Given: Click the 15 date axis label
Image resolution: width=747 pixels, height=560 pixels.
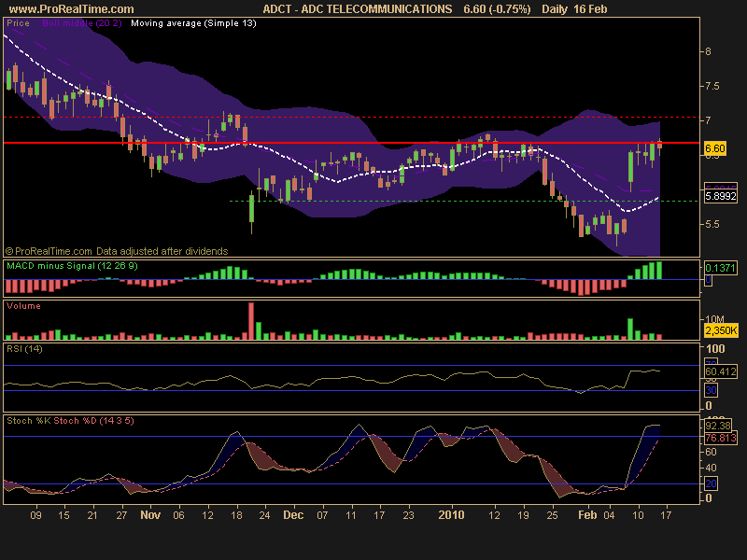Looking at the screenshot, I should tap(63, 515).
